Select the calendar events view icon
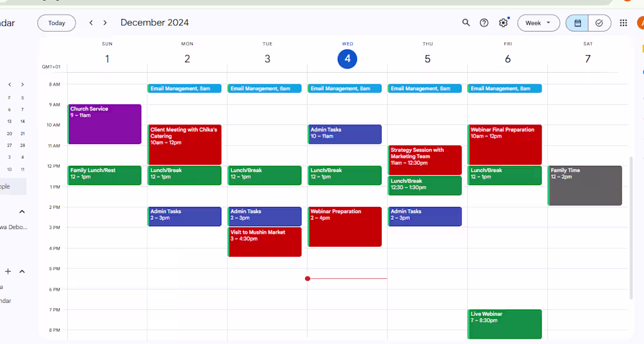 pos(577,23)
